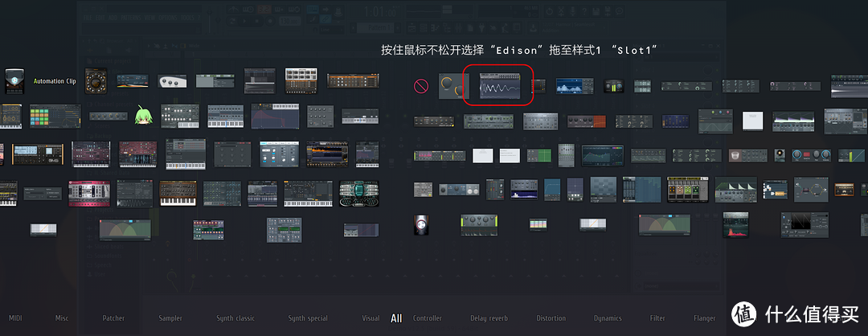Show the Sampler category tab

click(x=170, y=318)
